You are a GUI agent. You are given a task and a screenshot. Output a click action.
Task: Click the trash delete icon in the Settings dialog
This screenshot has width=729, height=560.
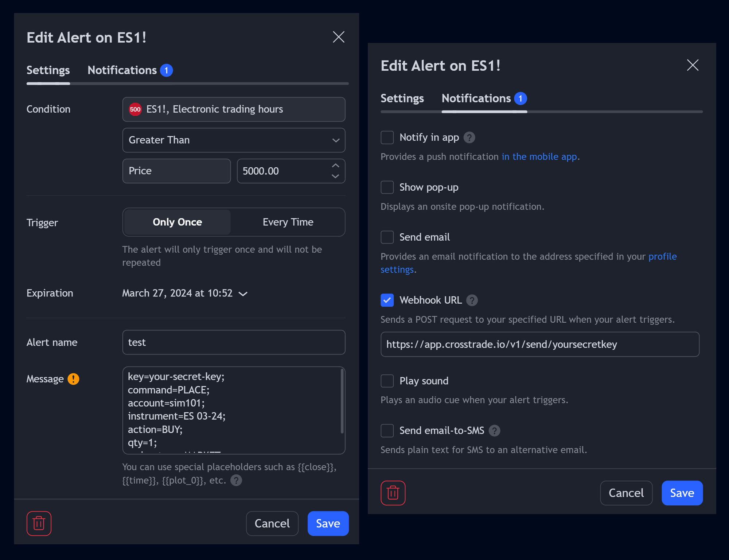[x=39, y=523]
